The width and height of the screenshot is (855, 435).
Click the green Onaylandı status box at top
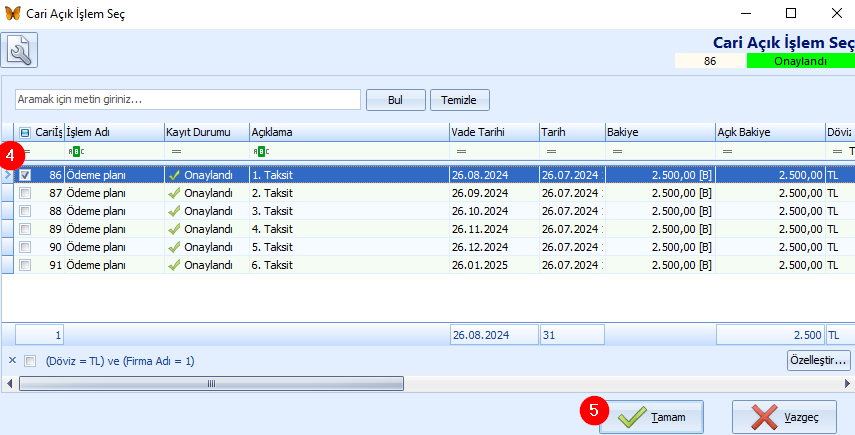pyautogui.click(x=800, y=61)
